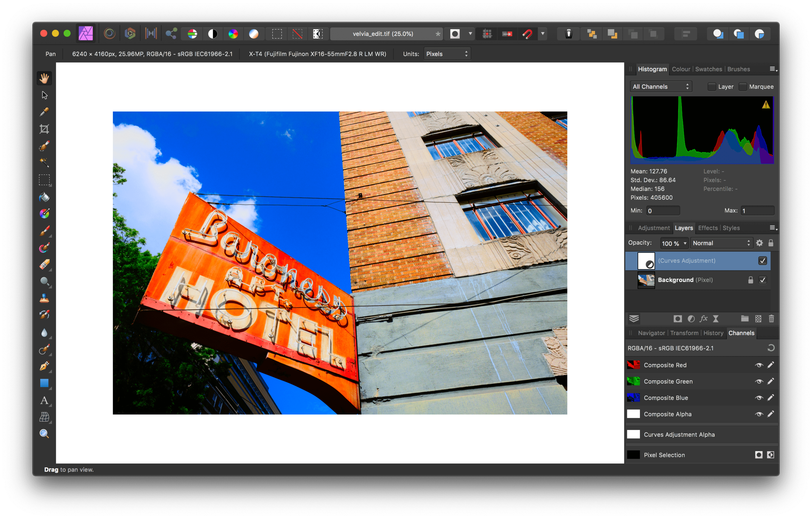Select the Flood Fill tool
812x519 pixels.
44,197
